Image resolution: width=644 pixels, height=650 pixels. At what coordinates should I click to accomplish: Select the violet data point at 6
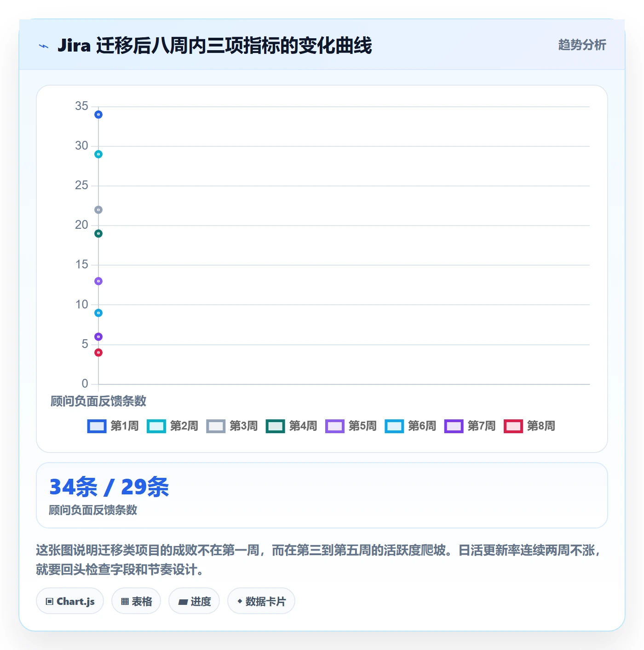98,337
